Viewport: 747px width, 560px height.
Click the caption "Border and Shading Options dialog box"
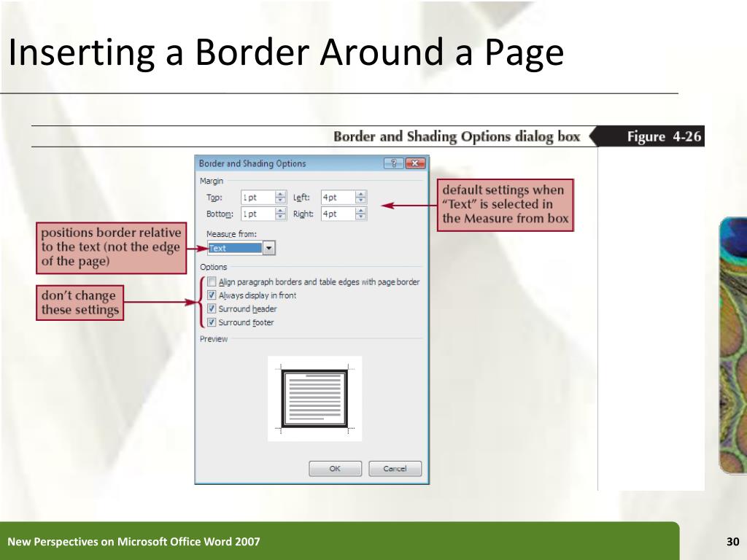[x=457, y=136]
